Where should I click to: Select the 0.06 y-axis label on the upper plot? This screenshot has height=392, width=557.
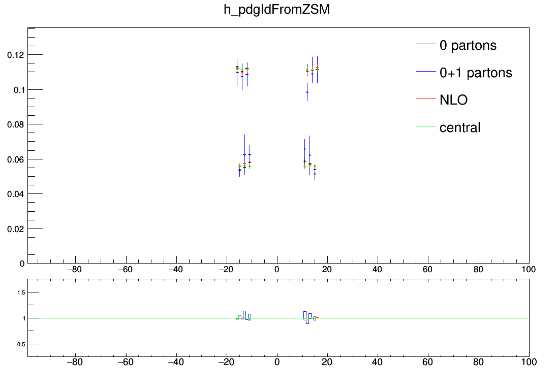[x=16, y=159]
